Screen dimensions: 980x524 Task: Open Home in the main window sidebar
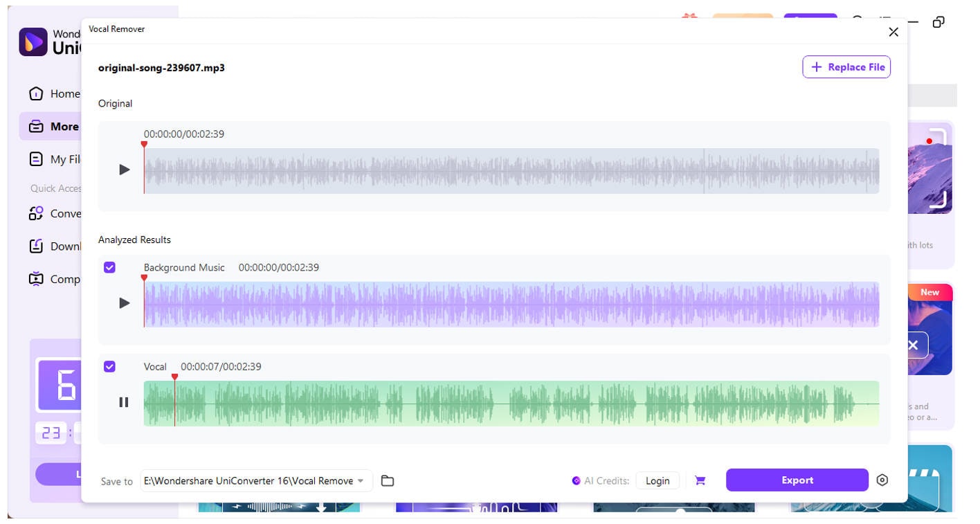(x=54, y=93)
